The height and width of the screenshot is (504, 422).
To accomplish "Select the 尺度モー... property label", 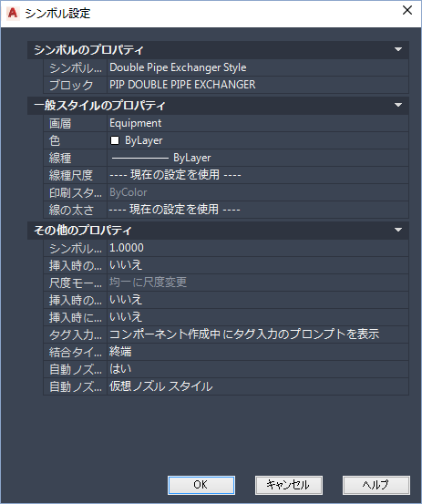I will 76,283.
